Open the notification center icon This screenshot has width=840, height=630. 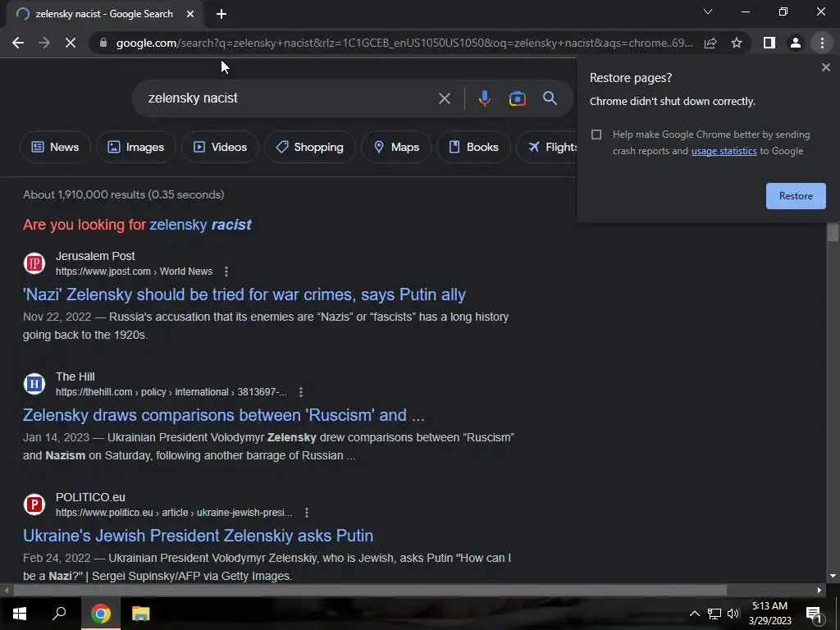click(x=813, y=614)
